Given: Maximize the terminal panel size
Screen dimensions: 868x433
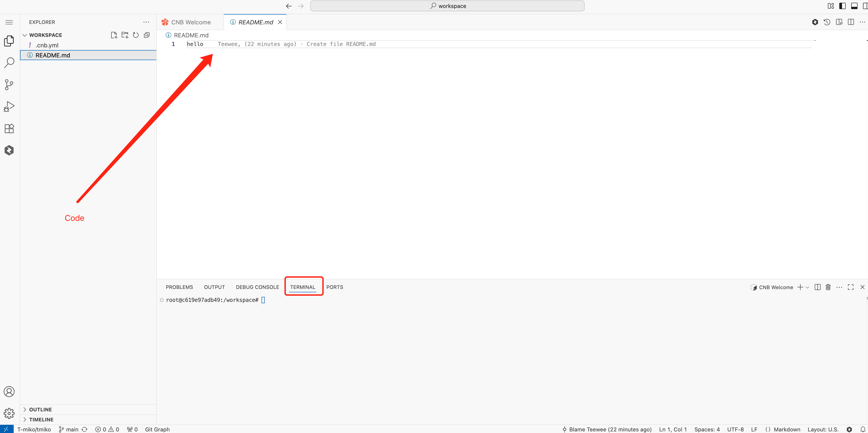Looking at the screenshot, I should click(x=850, y=287).
